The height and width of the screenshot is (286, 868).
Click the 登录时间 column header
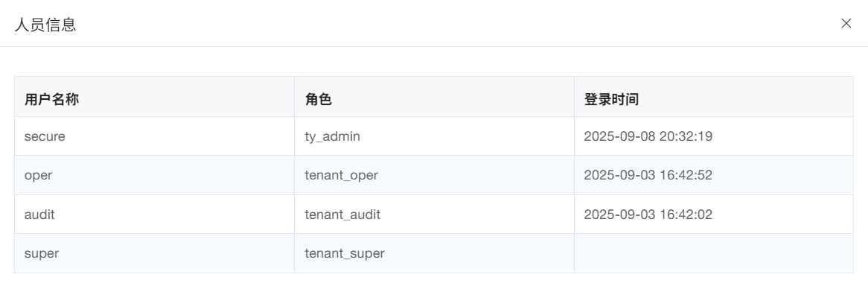coord(714,96)
